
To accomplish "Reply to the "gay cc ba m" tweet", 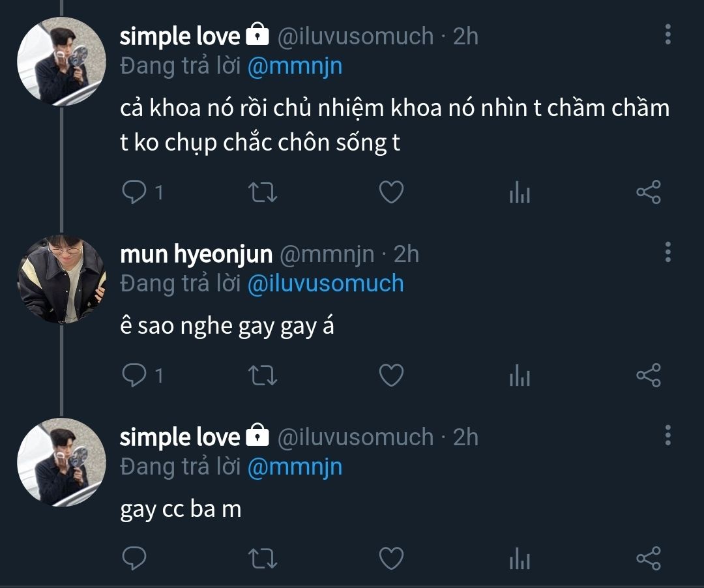I will (134, 559).
